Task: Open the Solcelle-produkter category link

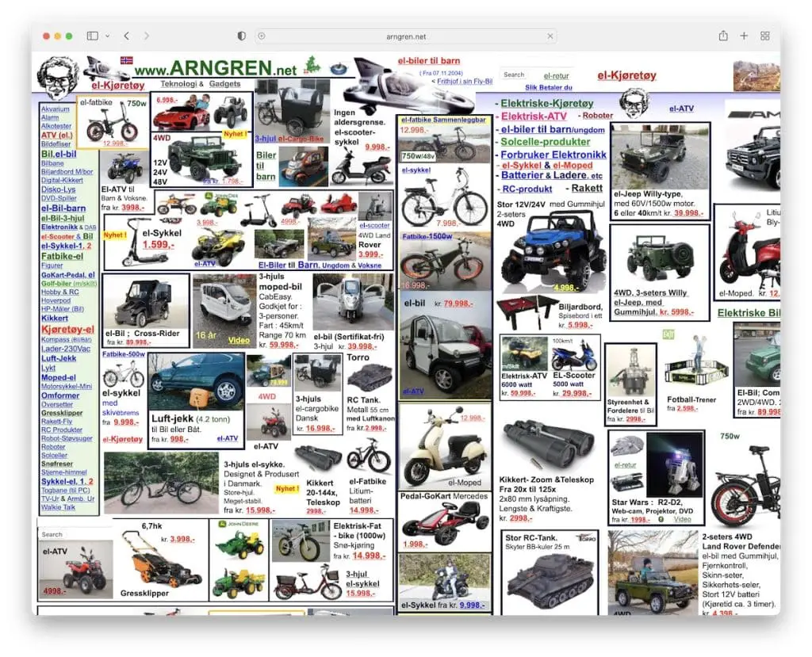Action: click(546, 141)
